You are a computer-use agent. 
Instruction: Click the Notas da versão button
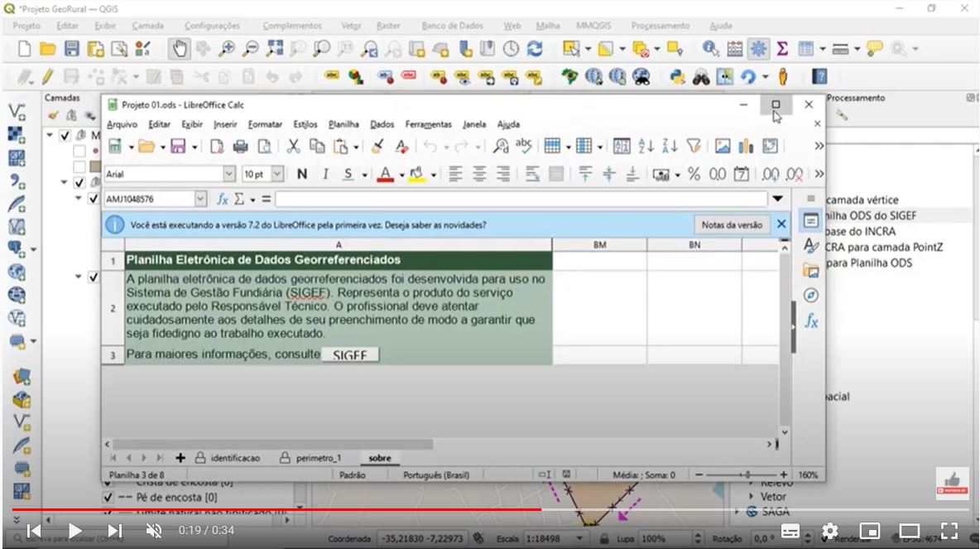coord(731,224)
